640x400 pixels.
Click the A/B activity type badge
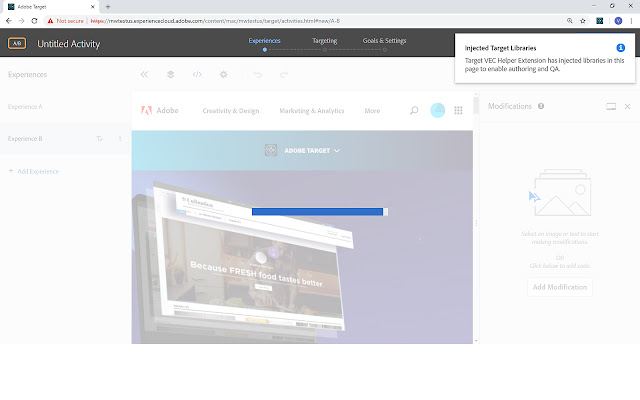(17, 43)
